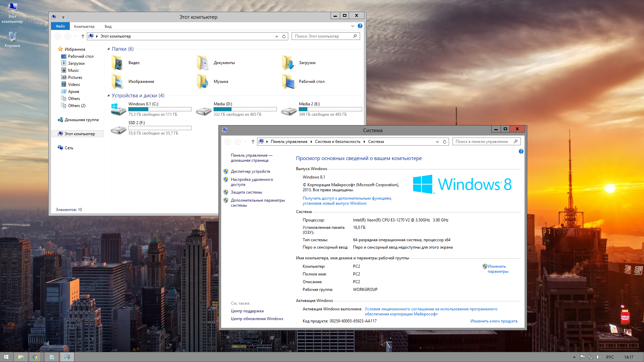644x362 pixels.
Task: Click Изменить параметры link
Action: click(498, 269)
